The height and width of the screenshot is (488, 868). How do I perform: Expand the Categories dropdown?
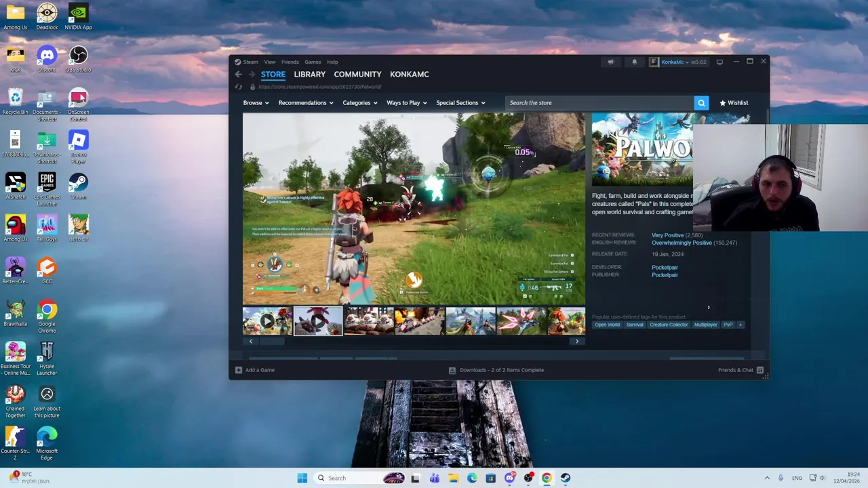tap(359, 103)
